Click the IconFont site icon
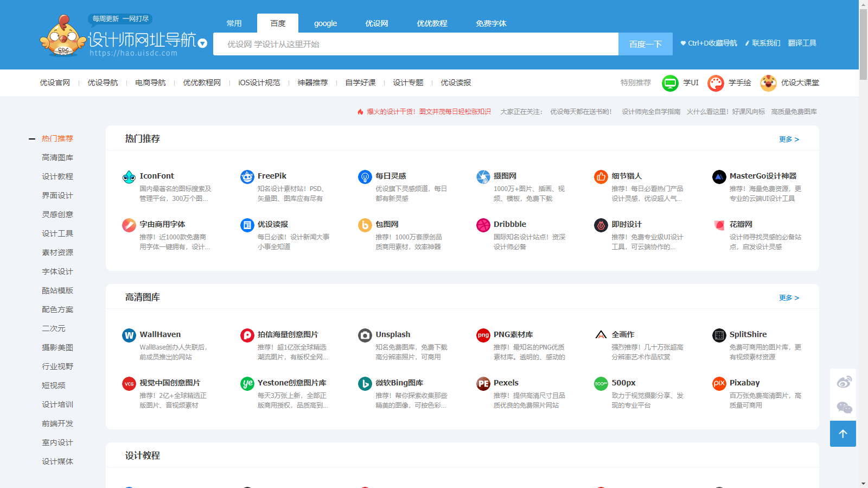Screen dimensions: 868x488 pyautogui.click(x=129, y=177)
